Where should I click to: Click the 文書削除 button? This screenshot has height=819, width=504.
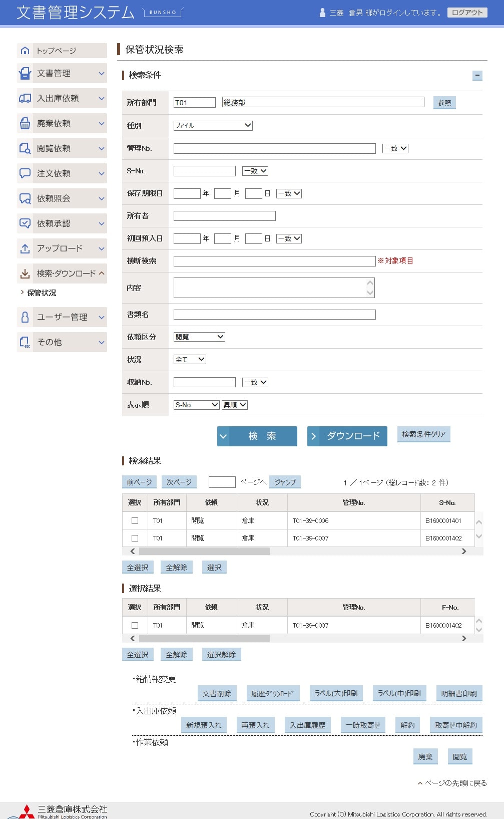click(217, 694)
